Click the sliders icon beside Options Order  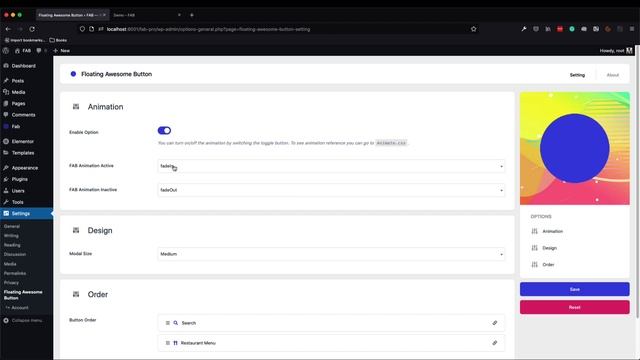coord(534,265)
